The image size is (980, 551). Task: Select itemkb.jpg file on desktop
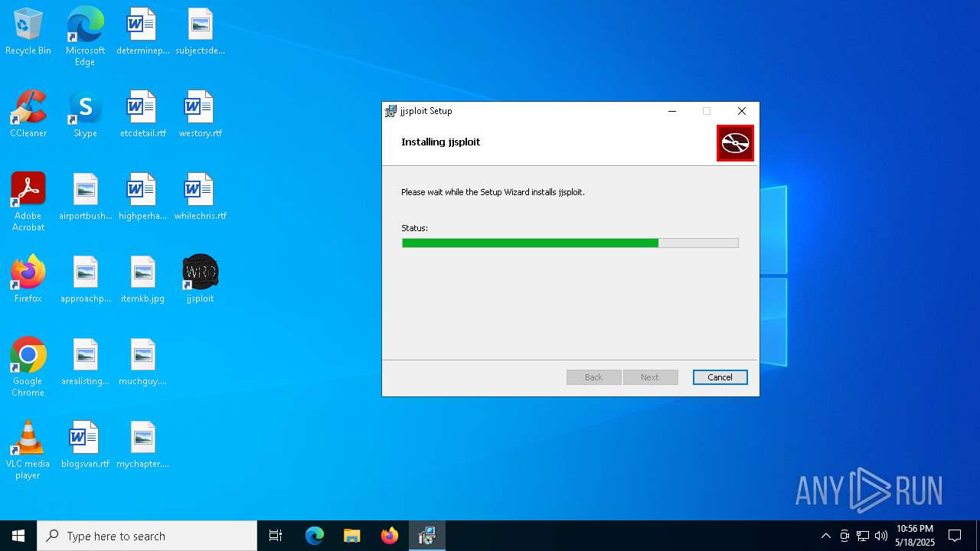[x=142, y=280]
